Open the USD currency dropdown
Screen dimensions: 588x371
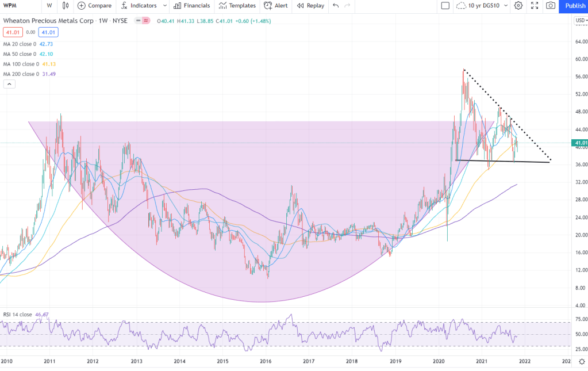(580, 21)
